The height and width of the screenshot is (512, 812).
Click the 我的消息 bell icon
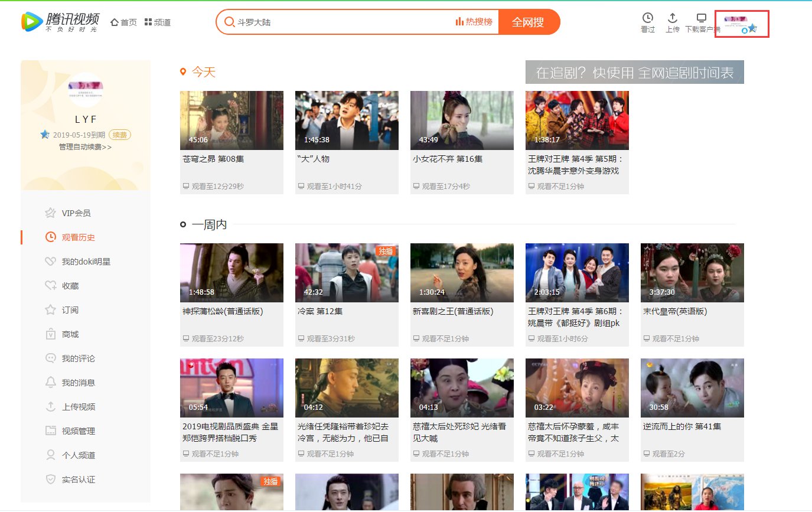(x=51, y=383)
